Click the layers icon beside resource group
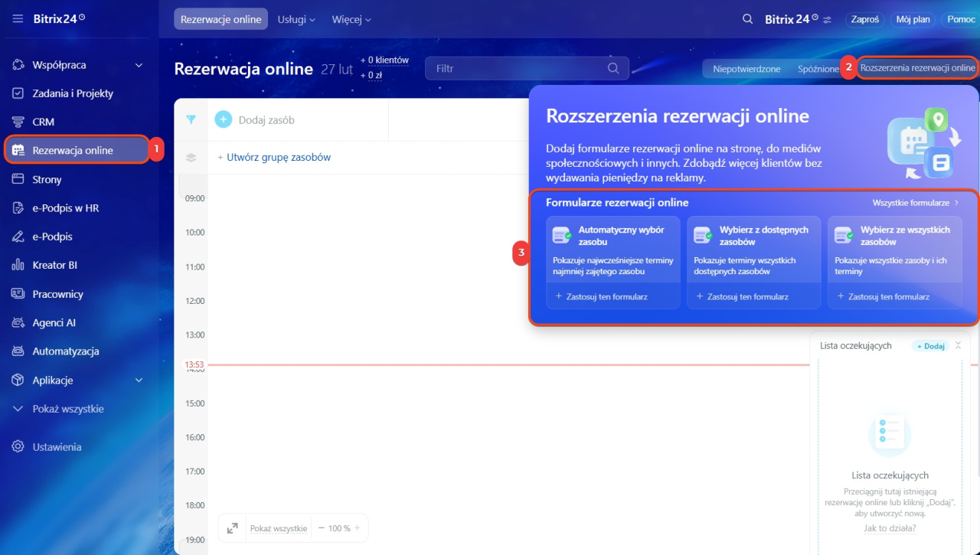980x555 pixels. pyautogui.click(x=191, y=158)
